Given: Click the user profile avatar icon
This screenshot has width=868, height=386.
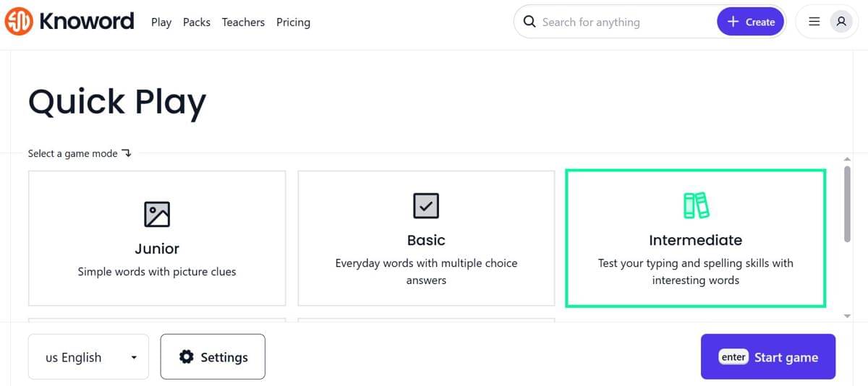Looking at the screenshot, I should tap(841, 22).
